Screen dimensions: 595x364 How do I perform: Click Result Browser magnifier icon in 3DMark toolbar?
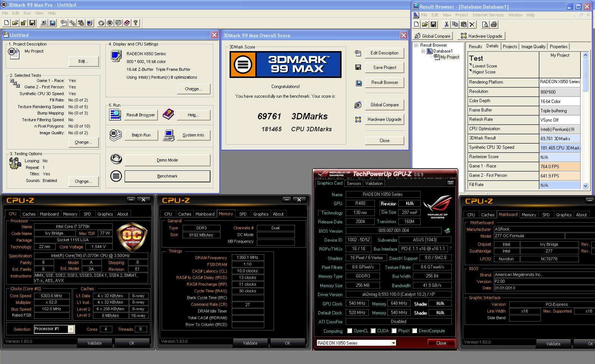pos(52,23)
